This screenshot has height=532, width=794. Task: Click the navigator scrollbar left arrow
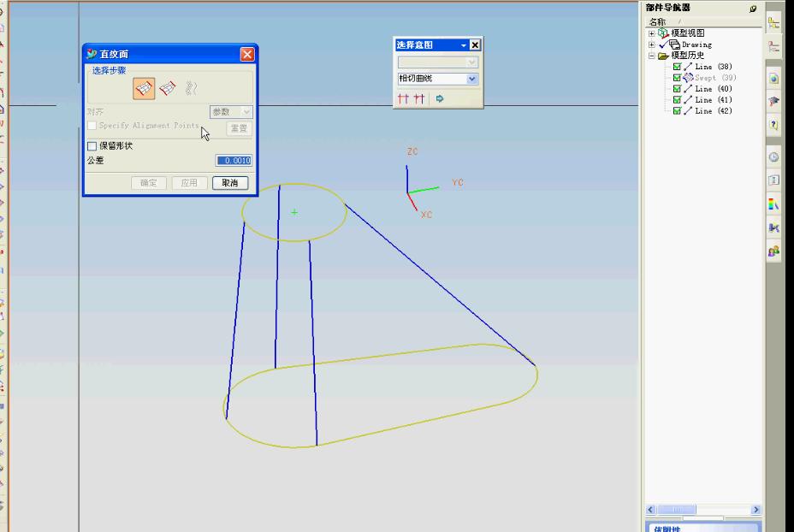point(651,510)
